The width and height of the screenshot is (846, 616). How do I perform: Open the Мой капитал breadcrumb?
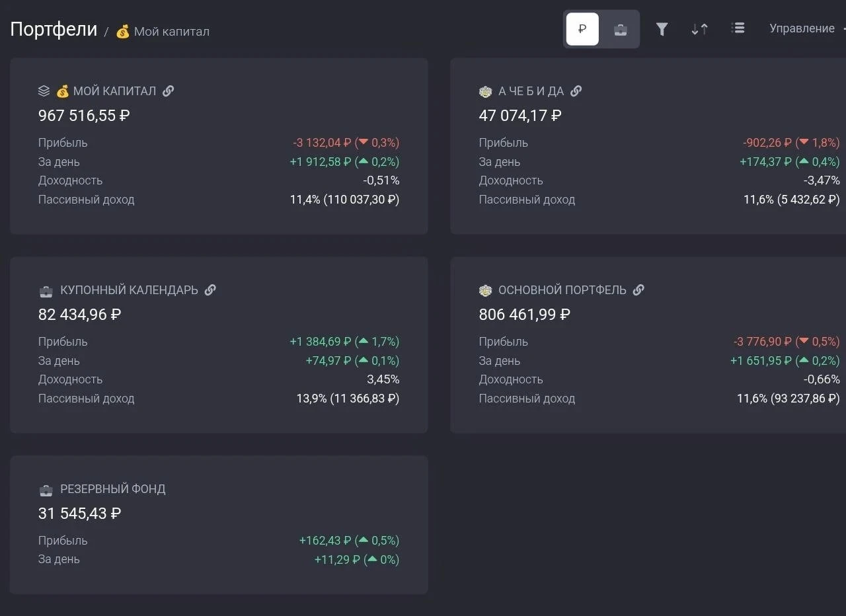(x=163, y=31)
